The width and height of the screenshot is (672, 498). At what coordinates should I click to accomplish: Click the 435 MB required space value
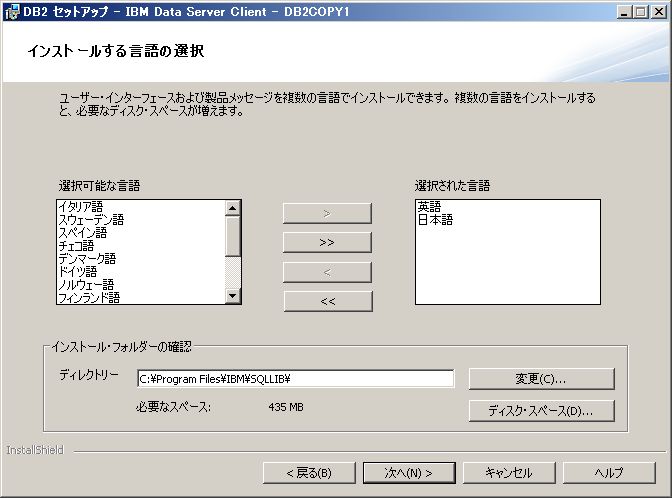tap(286, 407)
